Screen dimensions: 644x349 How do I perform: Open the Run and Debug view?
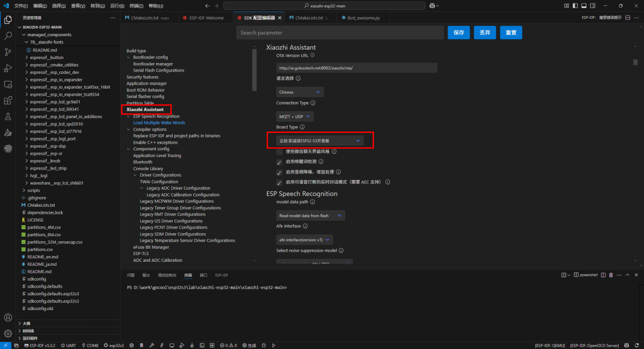coord(8,68)
